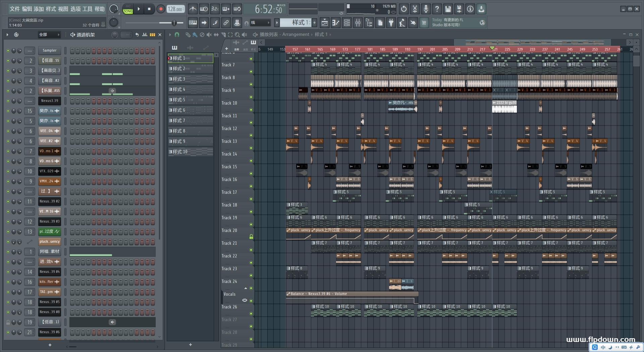The height and width of the screenshot is (352, 644).
Task: Mute the Sampler channel green light
Action: [8, 51]
